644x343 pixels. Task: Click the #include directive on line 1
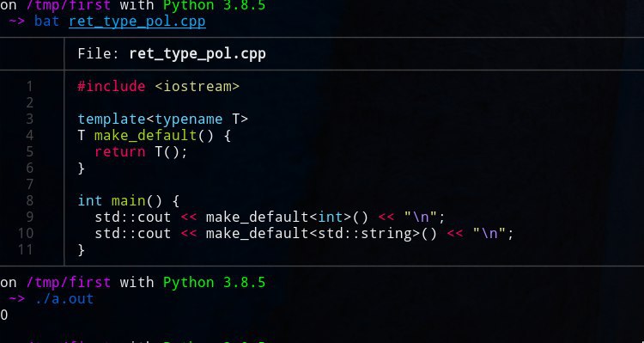[112, 86]
